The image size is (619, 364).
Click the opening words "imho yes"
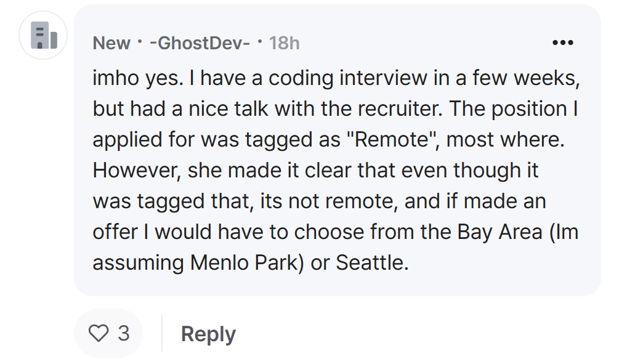[x=138, y=78]
